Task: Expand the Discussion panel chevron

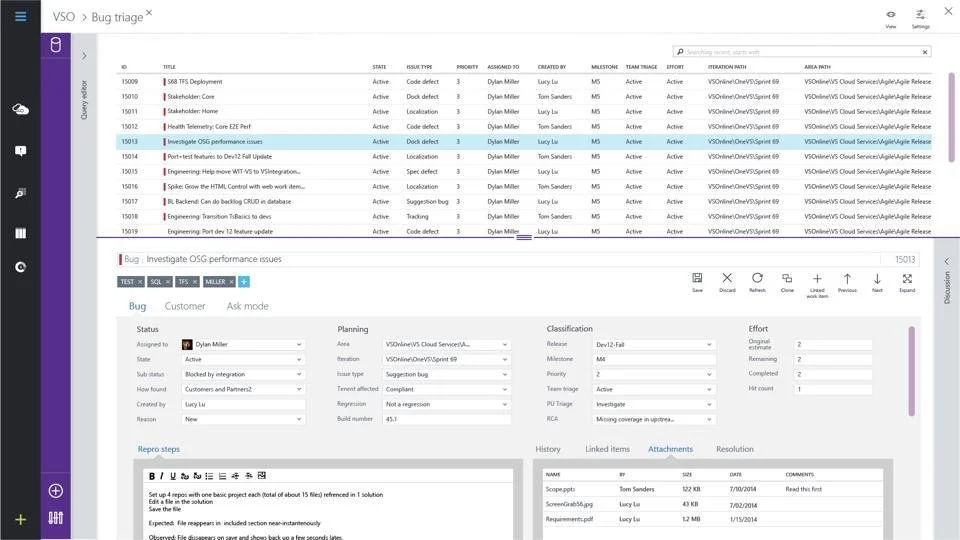Action: (x=947, y=261)
